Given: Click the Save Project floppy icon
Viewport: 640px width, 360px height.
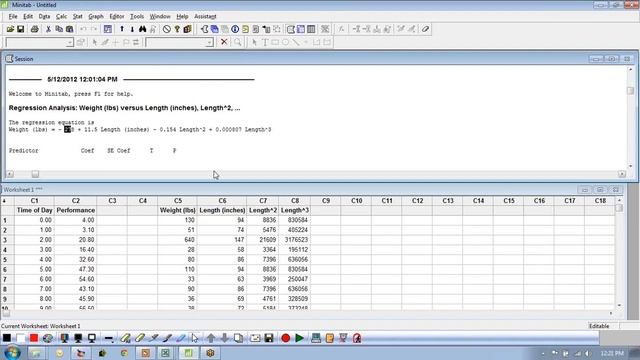Looking at the screenshot, I should [x=20, y=29].
